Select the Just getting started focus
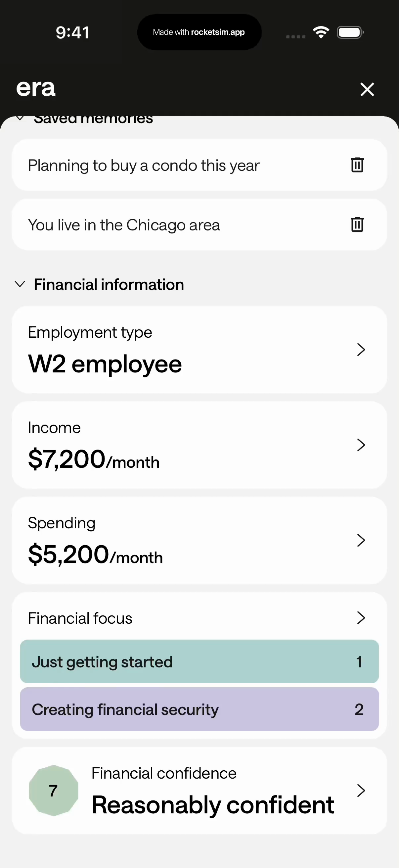This screenshot has height=868, width=399. (199, 661)
